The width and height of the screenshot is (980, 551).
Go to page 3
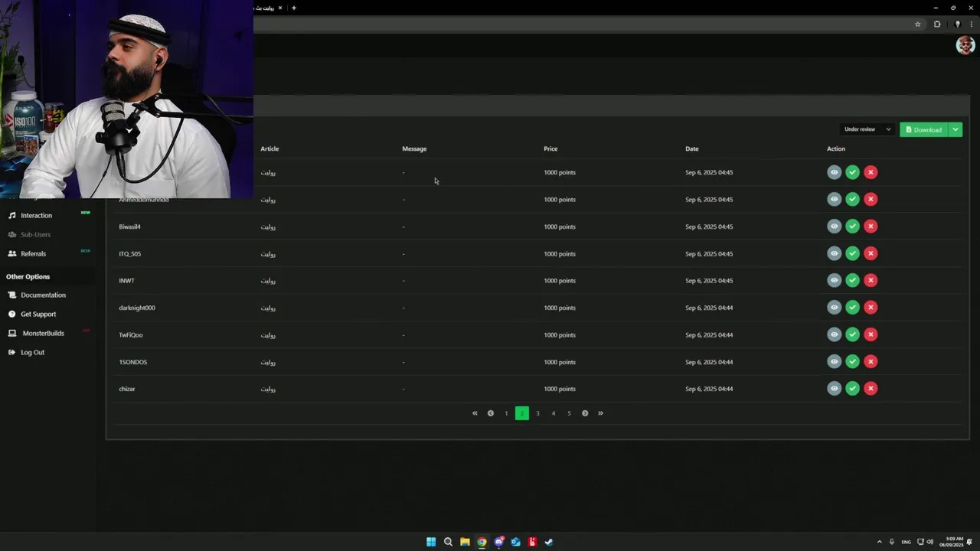tap(537, 413)
